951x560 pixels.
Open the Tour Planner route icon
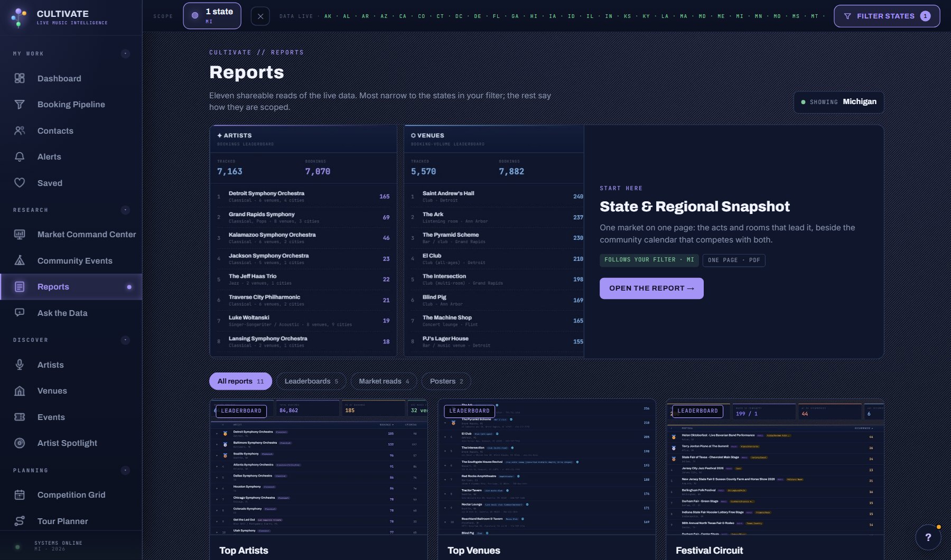[x=20, y=521]
